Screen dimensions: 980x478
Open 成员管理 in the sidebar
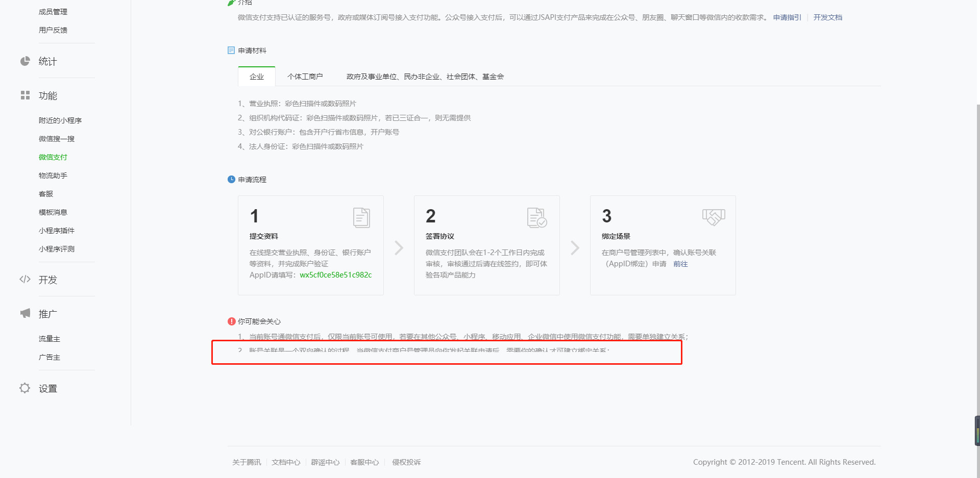pyautogui.click(x=53, y=12)
